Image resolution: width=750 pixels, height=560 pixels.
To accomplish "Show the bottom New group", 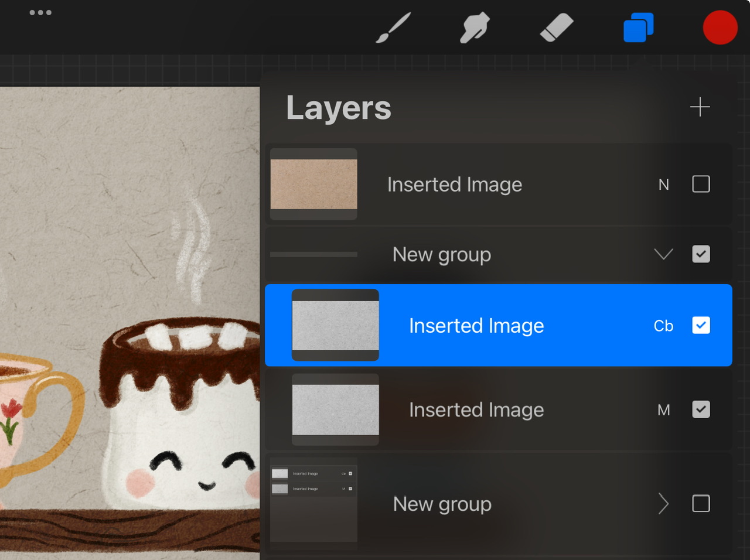I will click(x=701, y=504).
